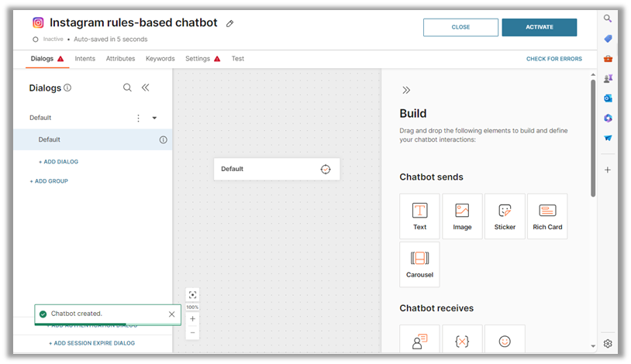The image size is (631, 364).
Task: Open browser sidebar chess games icon
Action: 608,78
